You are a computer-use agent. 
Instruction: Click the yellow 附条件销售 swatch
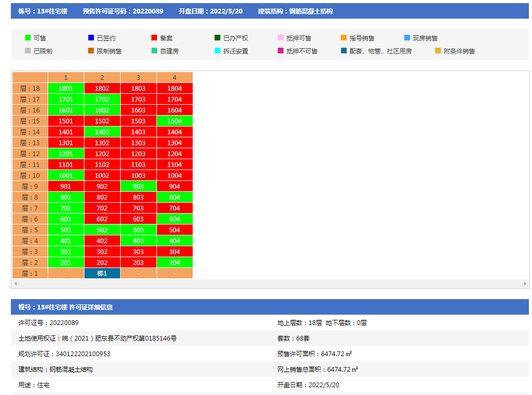[438, 51]
